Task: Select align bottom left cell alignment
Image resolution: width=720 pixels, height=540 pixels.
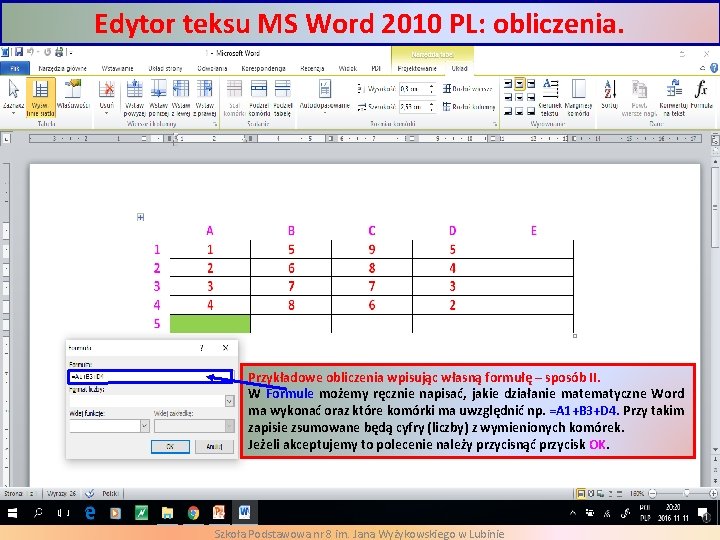Action: coord(508,111)
